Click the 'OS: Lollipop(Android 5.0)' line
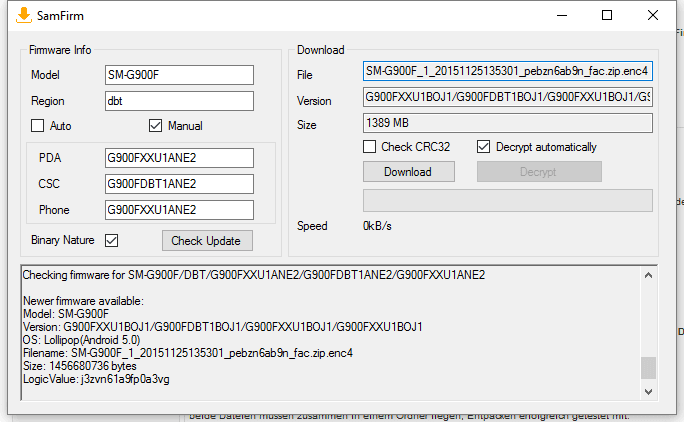 pyautogui.click(x=82, y=340)
